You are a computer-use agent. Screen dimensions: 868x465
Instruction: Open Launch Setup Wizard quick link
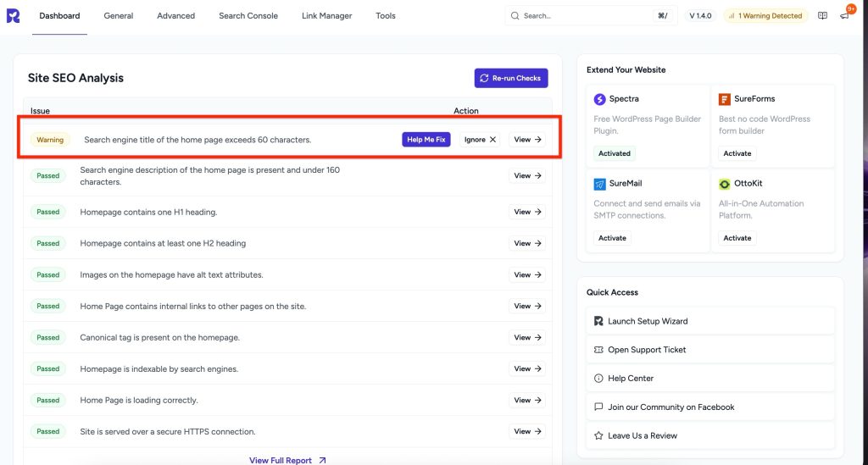pos(648,321)
